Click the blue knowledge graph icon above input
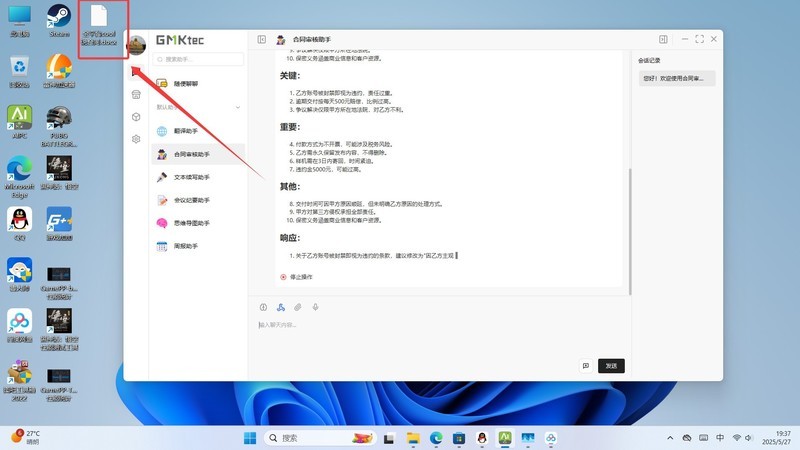 point(281,307)
